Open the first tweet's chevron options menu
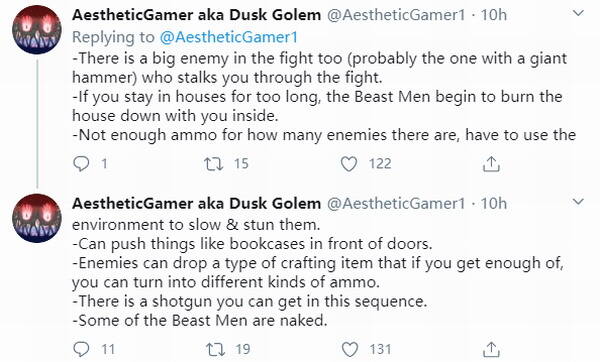600x362 pixels. (578, 13)
